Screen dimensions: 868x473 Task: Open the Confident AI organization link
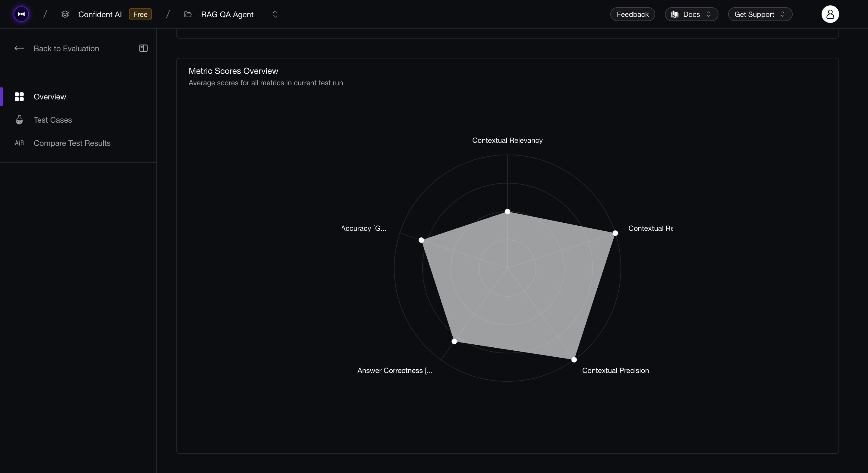pyautogui.click(x=100, y=14)
